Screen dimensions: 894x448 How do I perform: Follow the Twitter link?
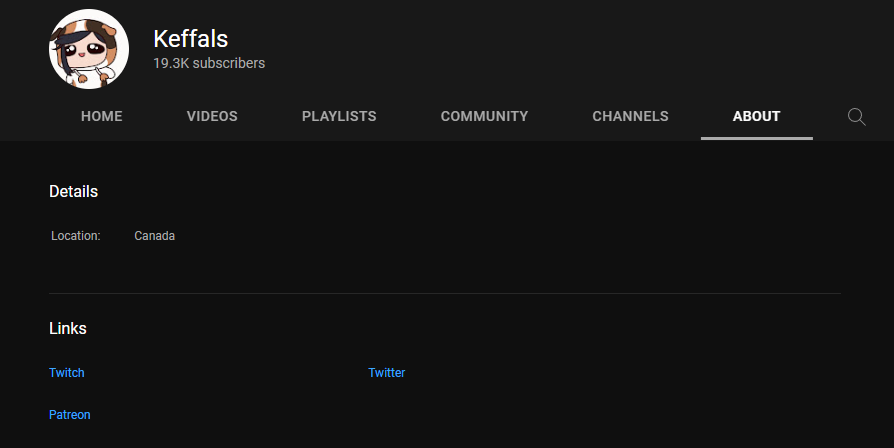pyautogui.click(x=387, y=373)
